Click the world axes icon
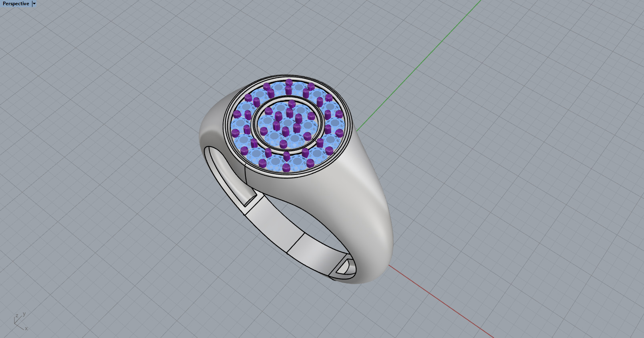This screenshot has width=644, height=338. pyautogui.click(x=20, y=321)
